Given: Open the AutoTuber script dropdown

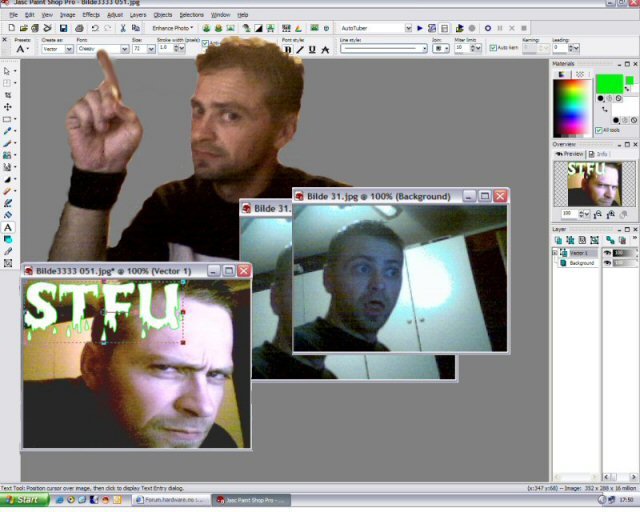Looking at the screenshot, I should tap(408, 28).
